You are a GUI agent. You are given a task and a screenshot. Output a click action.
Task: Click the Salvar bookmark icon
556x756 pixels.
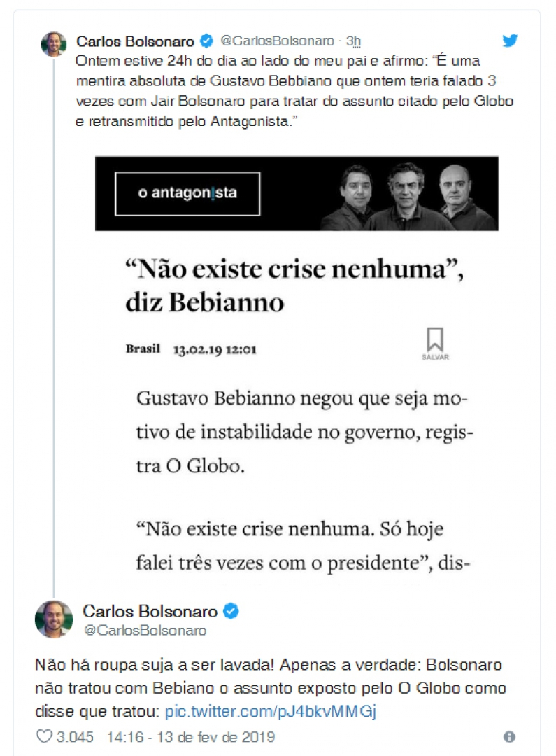tap(435, 342)
